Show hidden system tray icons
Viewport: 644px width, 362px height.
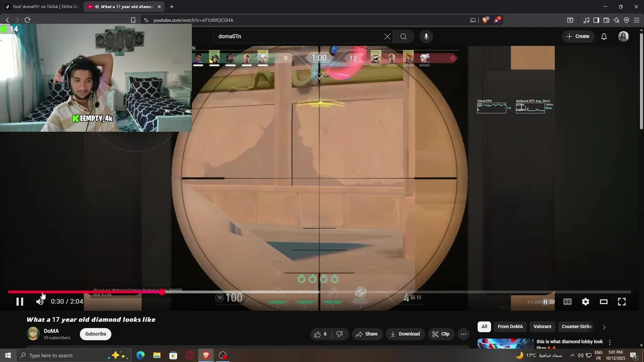coord(572,355)
